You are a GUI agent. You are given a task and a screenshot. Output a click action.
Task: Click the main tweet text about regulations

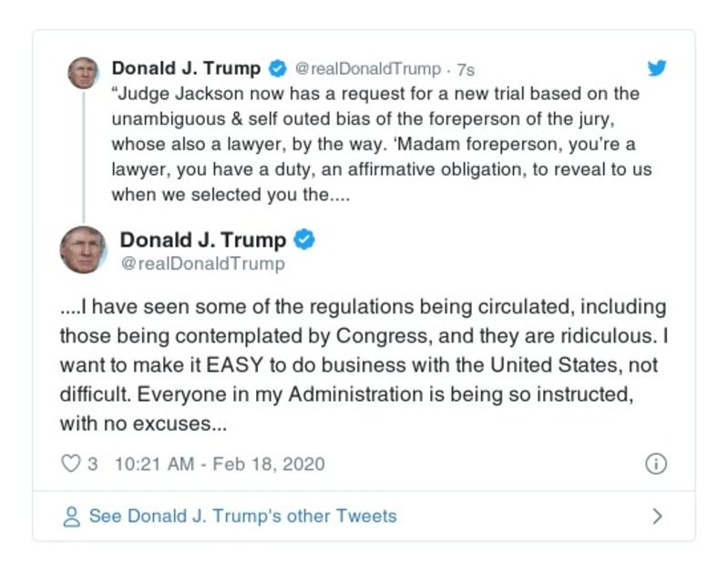(x=363, y=365)
